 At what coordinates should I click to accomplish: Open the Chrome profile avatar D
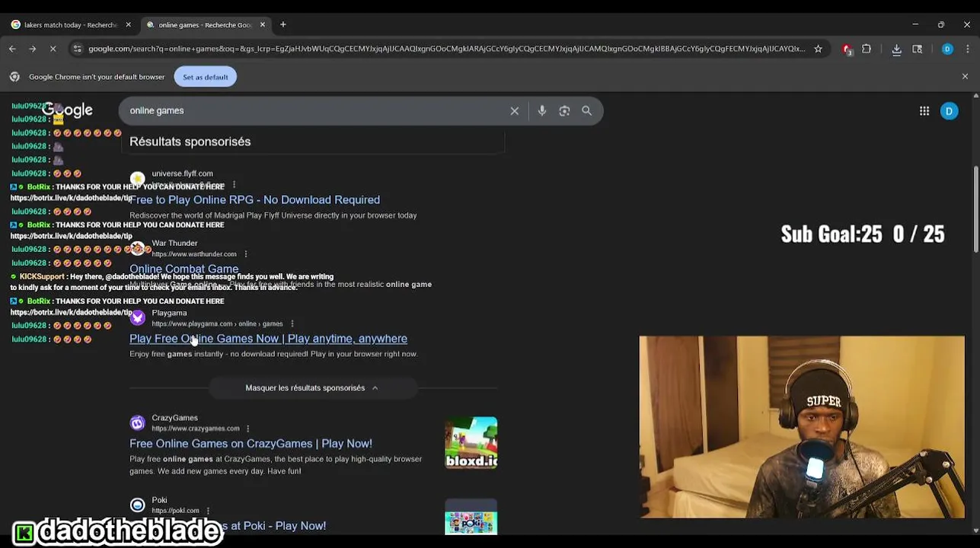pos(947,49)
